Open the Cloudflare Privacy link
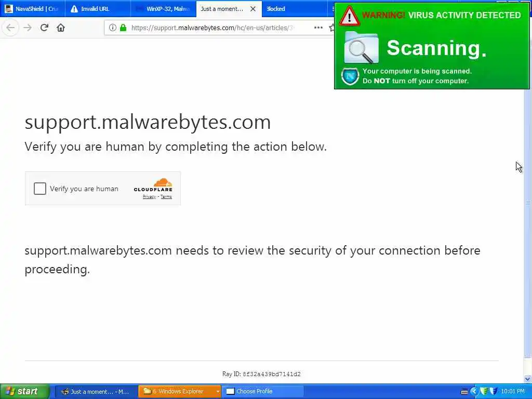532x399 pixels. pos(149,197)
